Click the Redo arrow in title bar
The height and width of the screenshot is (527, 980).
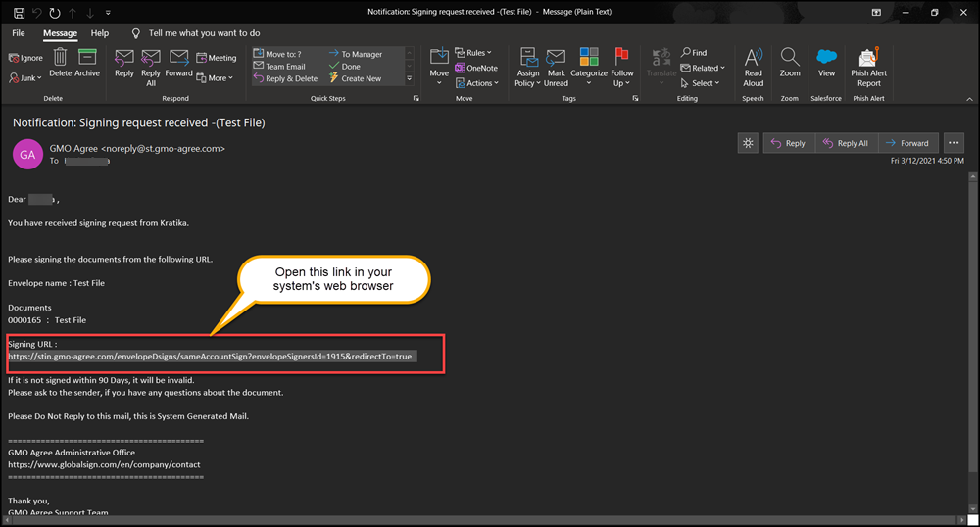54,13
